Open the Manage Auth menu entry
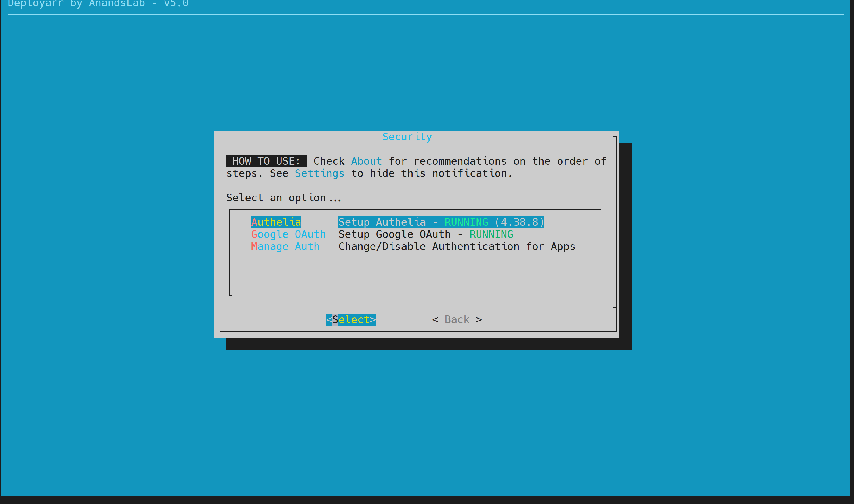The width and height of the screenshot is (854, 504). (x=285, y=247)
